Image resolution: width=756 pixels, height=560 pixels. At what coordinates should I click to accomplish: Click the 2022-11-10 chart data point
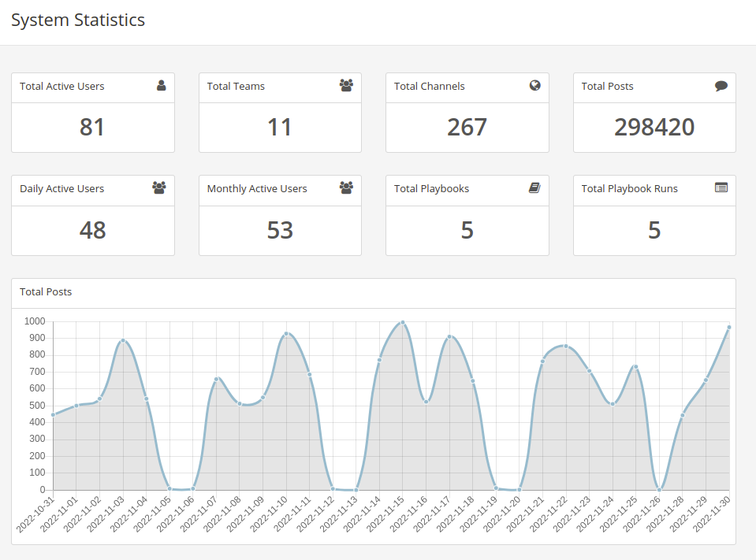[x=286, y=334]
